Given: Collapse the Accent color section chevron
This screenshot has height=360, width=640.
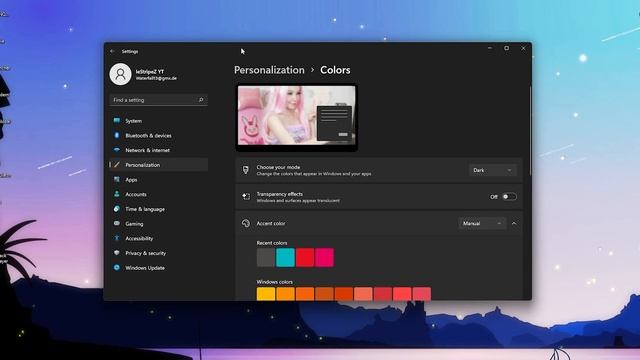Looking at the screenshot, I should pyautogui.click(x=514, y=223).
